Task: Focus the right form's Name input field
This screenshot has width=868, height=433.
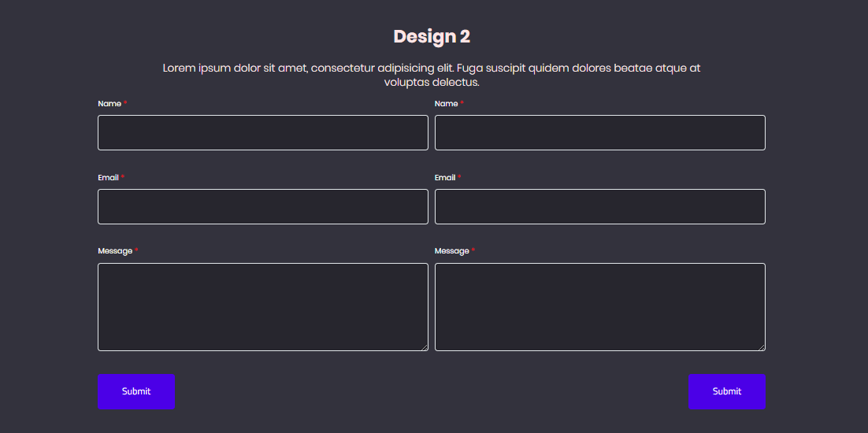Action: pyautogui.click(x=599, y=132)
